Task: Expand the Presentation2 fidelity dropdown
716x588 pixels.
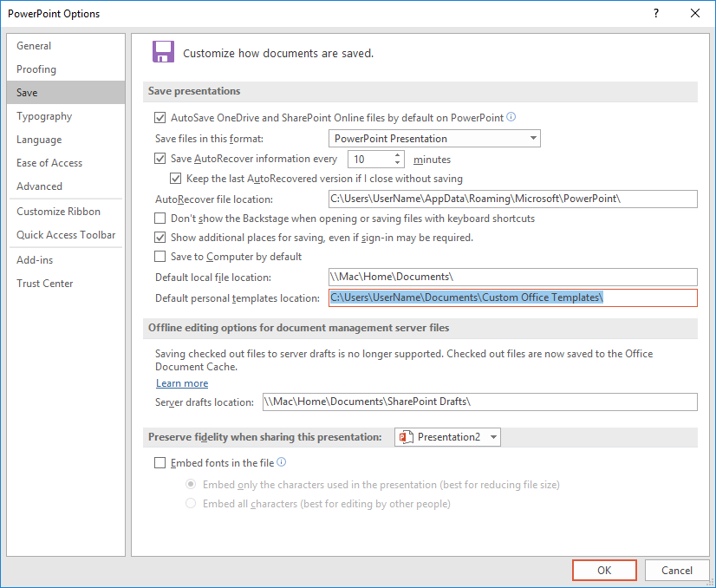Action: (x=447, y=437)
